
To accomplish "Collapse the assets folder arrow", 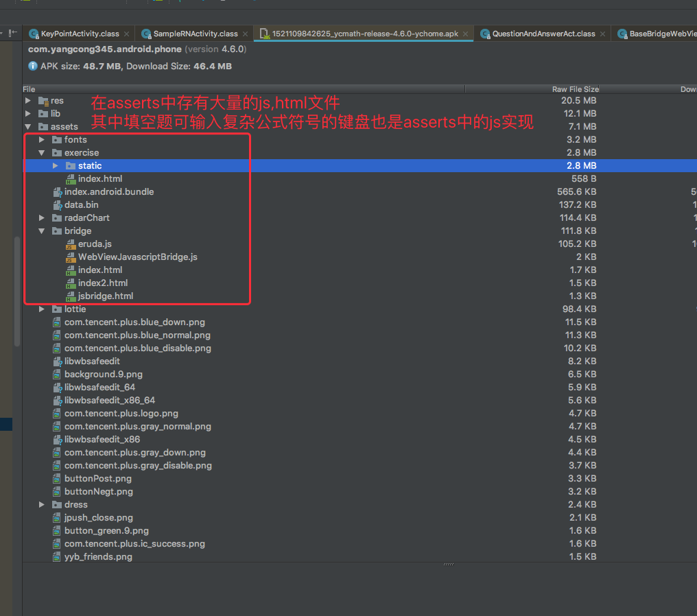I will tap(28, 127).
